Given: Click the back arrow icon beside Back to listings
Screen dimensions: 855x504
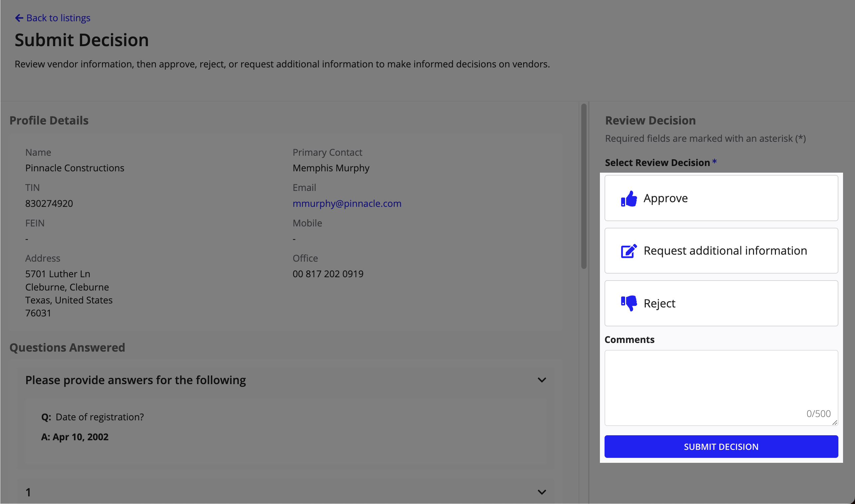Looking at the screenshot, I should [x=19, y=18].
